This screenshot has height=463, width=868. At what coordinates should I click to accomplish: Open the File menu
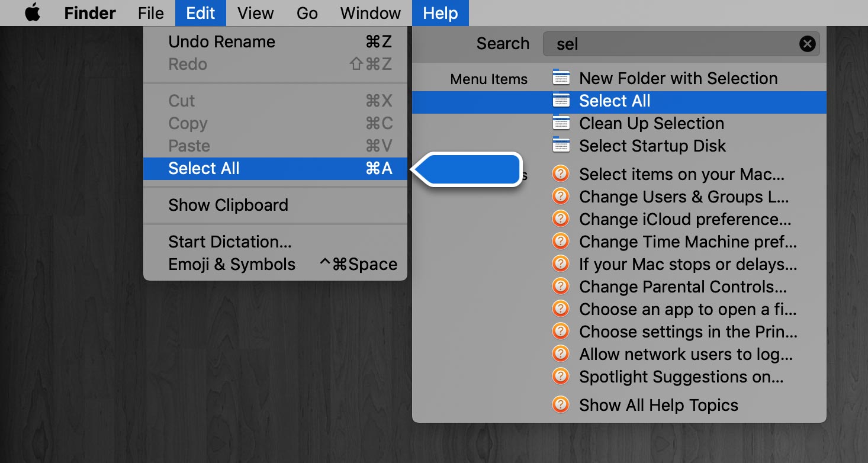pyautogui.click(x=150, y=13)
